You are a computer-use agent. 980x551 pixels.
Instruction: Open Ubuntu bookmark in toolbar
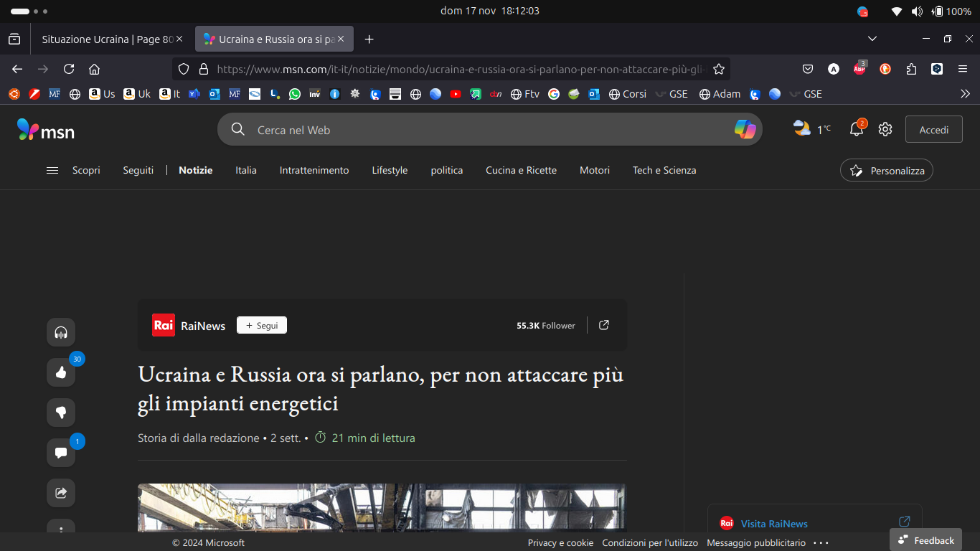click(14, 94)
